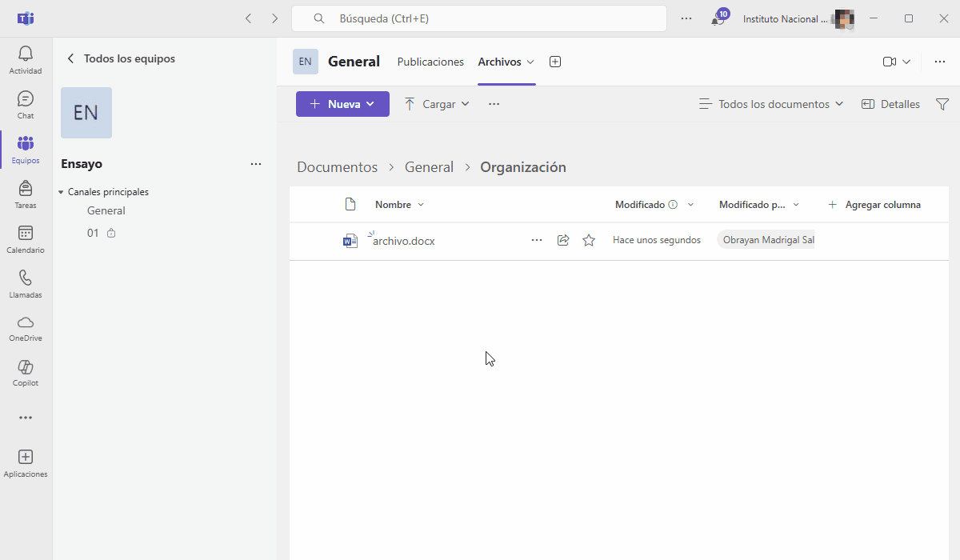Viewport: 960px width, 560px height.
Task: Open the Tareas app in sidebar
Action: pos(26,194)
